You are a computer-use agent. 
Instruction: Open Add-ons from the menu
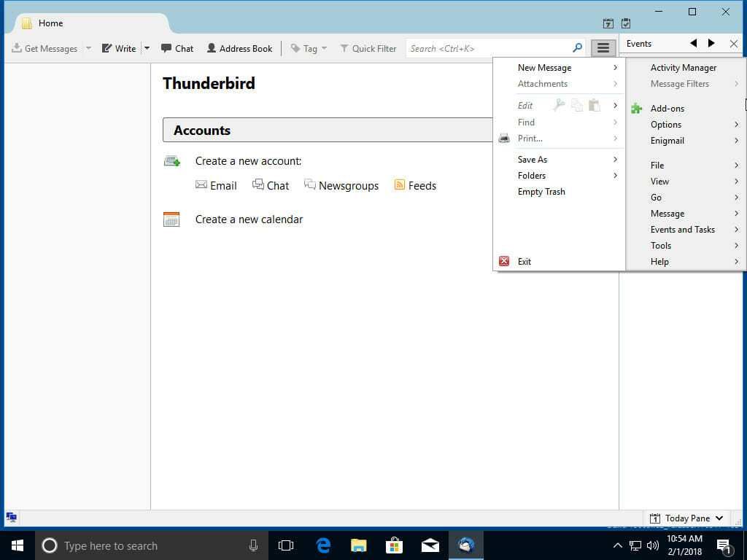pyautogui.click(x=667, y=108)
